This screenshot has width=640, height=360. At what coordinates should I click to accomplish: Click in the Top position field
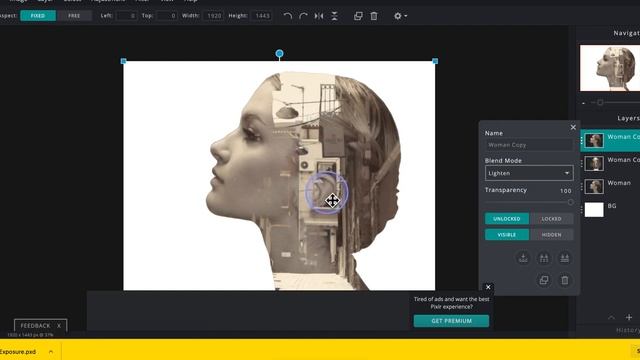tap(167, 16)
